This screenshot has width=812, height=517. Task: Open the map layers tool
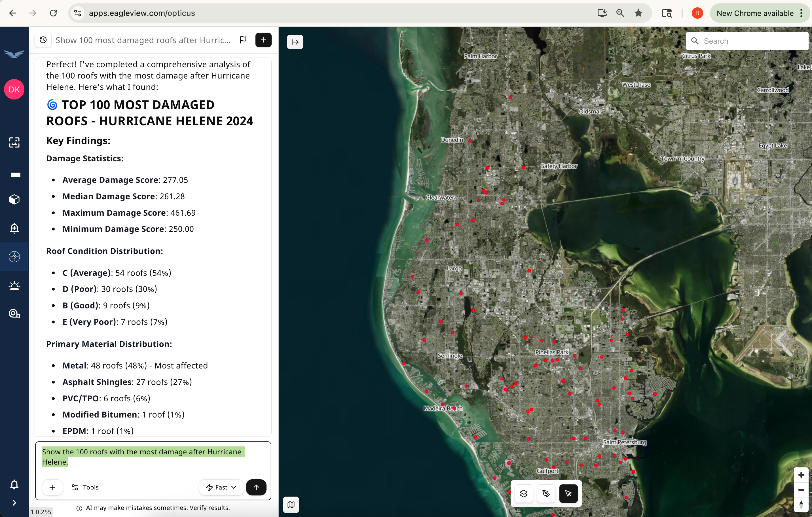[x=524, y=494]
